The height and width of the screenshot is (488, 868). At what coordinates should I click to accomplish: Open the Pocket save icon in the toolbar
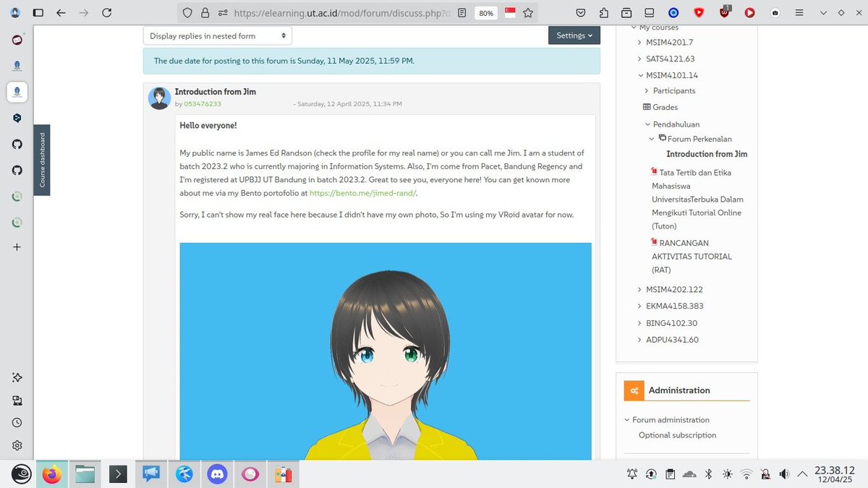582,12
